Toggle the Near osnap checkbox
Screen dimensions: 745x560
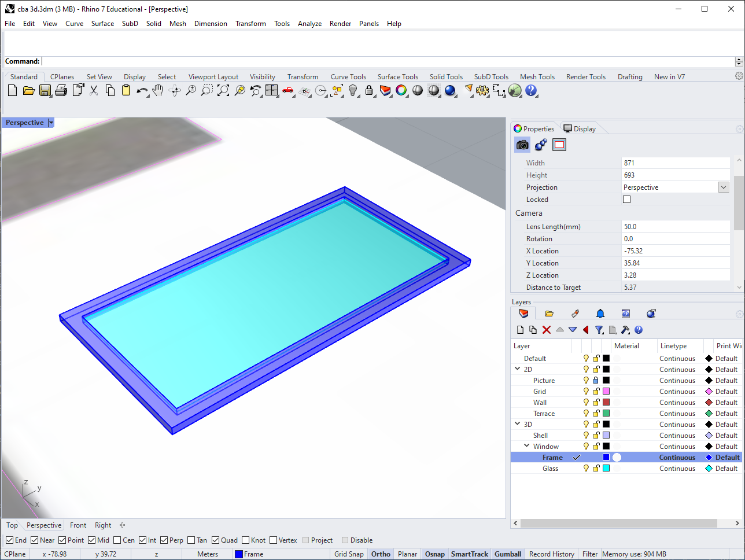pos(35,540)
